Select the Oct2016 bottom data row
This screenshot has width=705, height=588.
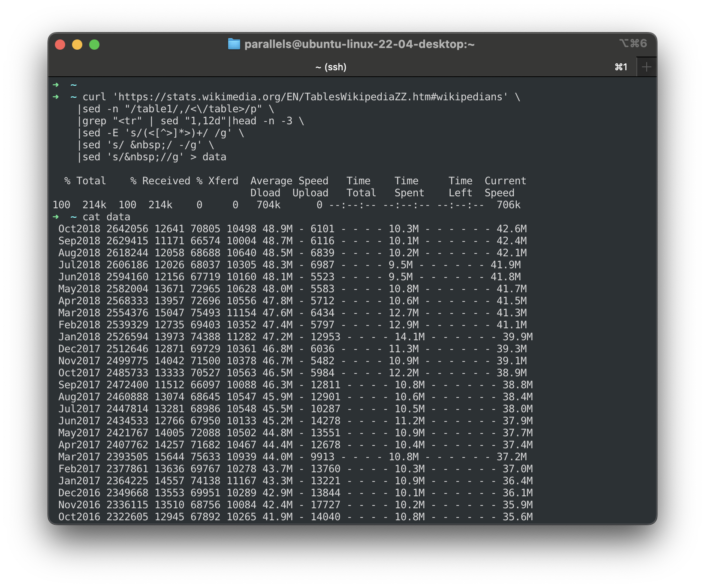[x=172, y=517]
